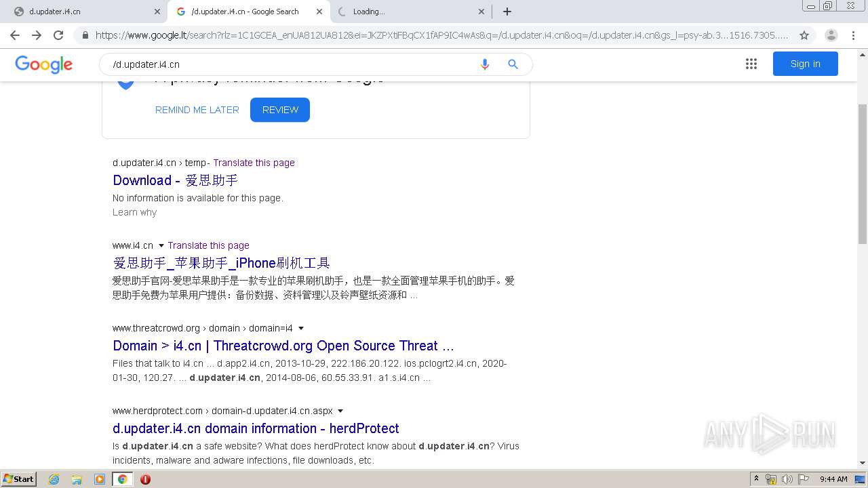The height and width of the screenshot is (488, 868).
Task: Open red security icon in taskbar
Action: 145,479
